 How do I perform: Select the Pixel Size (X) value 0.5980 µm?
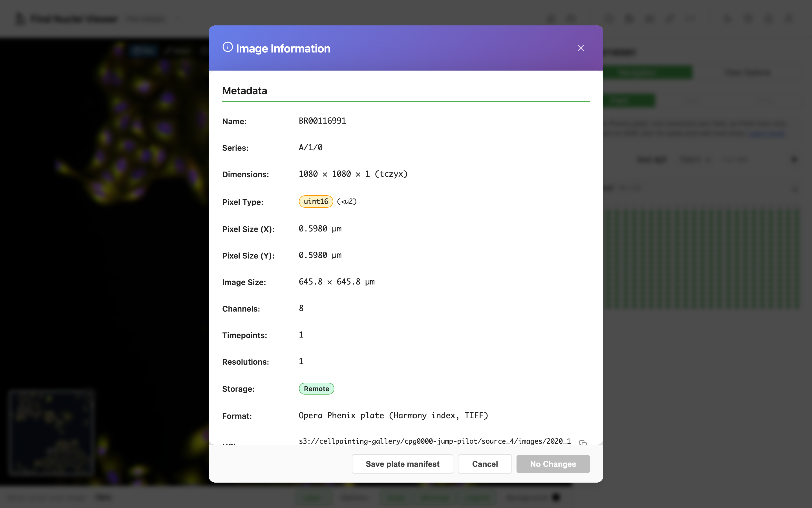pos(320,229)
